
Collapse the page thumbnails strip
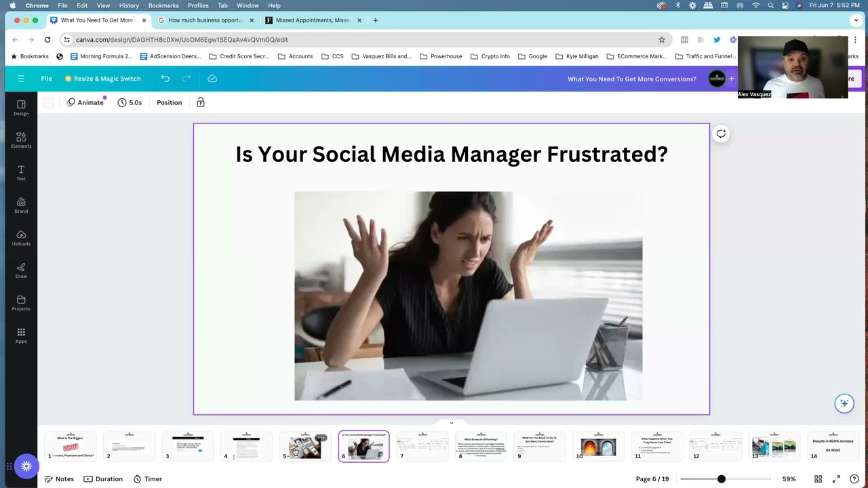451,423
